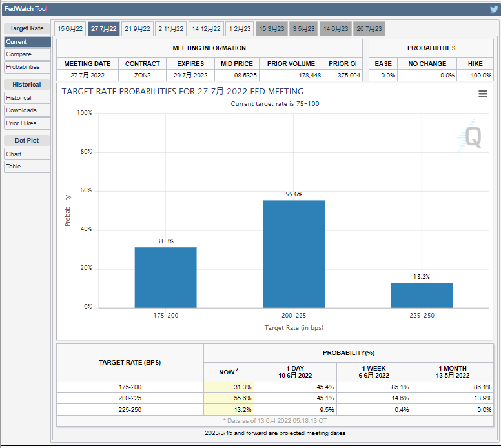The width and height of the screenshot is (501, 448).
Task: Show Historical data view
Action: tap(19, 98)
